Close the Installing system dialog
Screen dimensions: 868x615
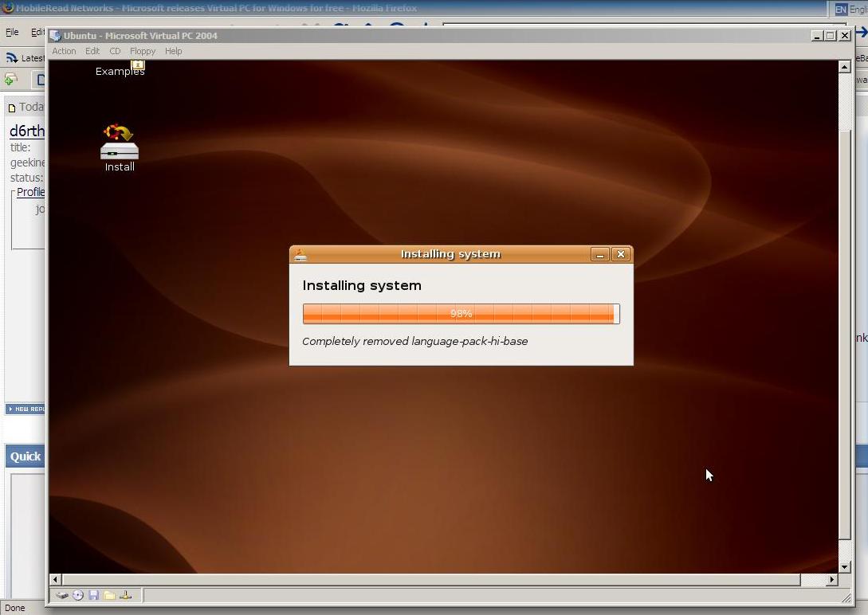coord(621,254)
